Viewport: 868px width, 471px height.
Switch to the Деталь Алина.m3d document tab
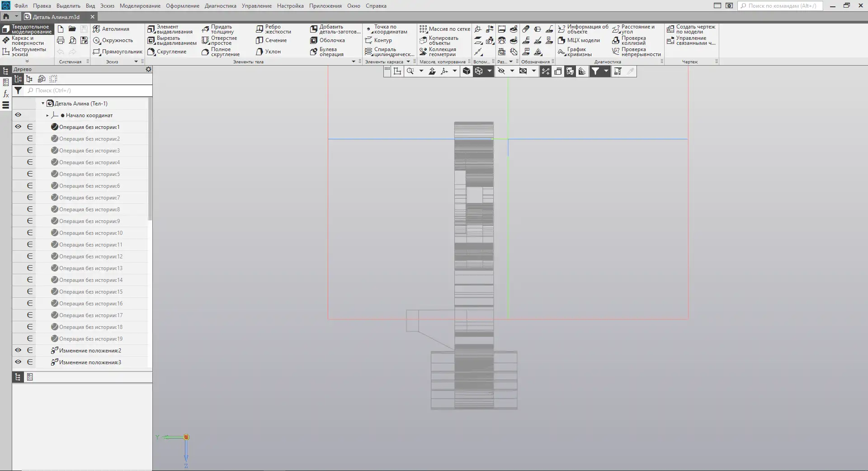(56, 17)
